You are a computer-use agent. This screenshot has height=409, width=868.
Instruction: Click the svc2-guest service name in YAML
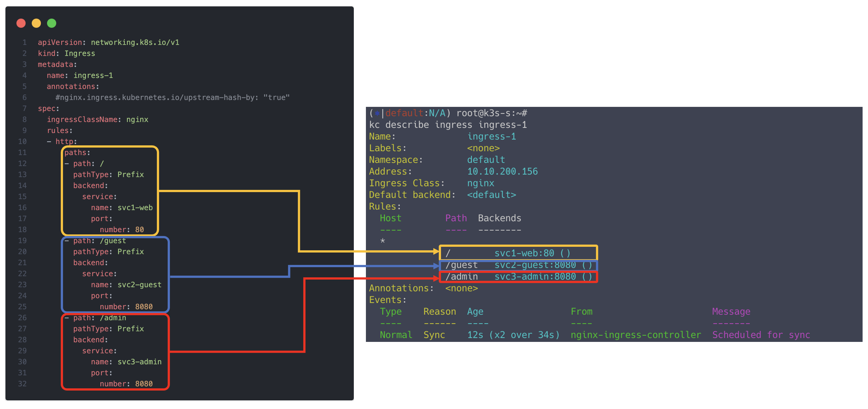coord(139,285)
